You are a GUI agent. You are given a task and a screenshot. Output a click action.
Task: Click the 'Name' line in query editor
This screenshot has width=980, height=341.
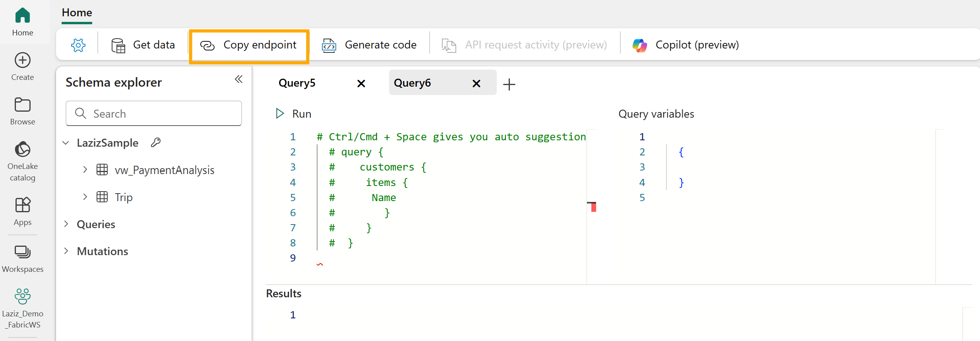coord(384,198)
